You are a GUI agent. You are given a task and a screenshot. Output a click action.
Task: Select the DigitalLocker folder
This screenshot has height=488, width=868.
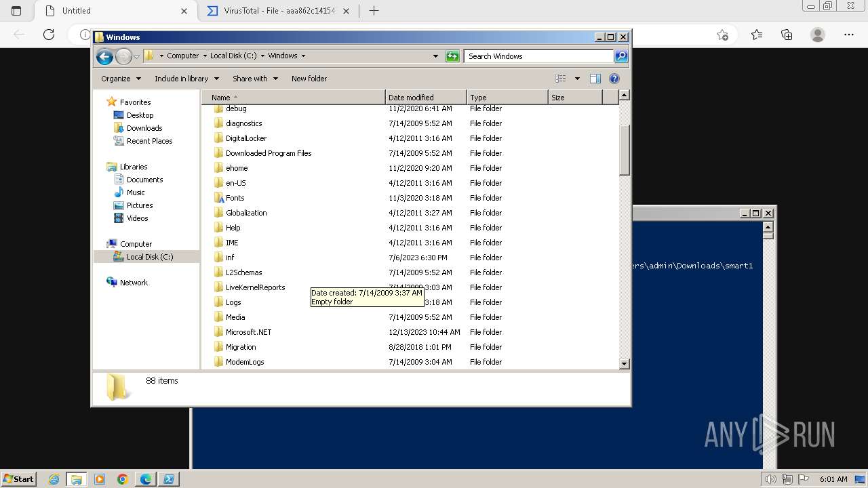tap(246, 138)
